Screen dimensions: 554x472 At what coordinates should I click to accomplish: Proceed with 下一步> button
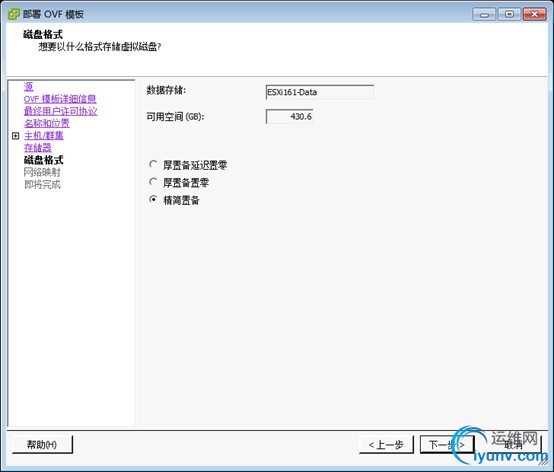(447, 444)
